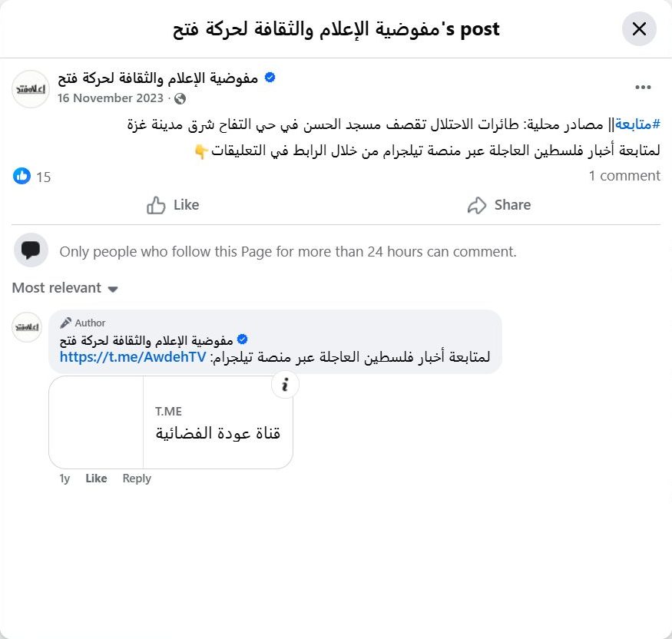Open the 16 November 2023 timestamp link

pyautogui.click(x=110, y=98)
